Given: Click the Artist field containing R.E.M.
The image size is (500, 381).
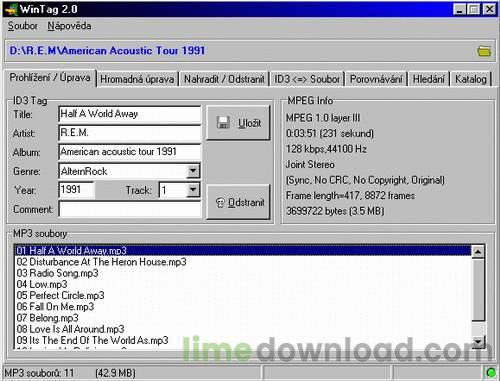Looking at the screenshot, I should [130, 133].
